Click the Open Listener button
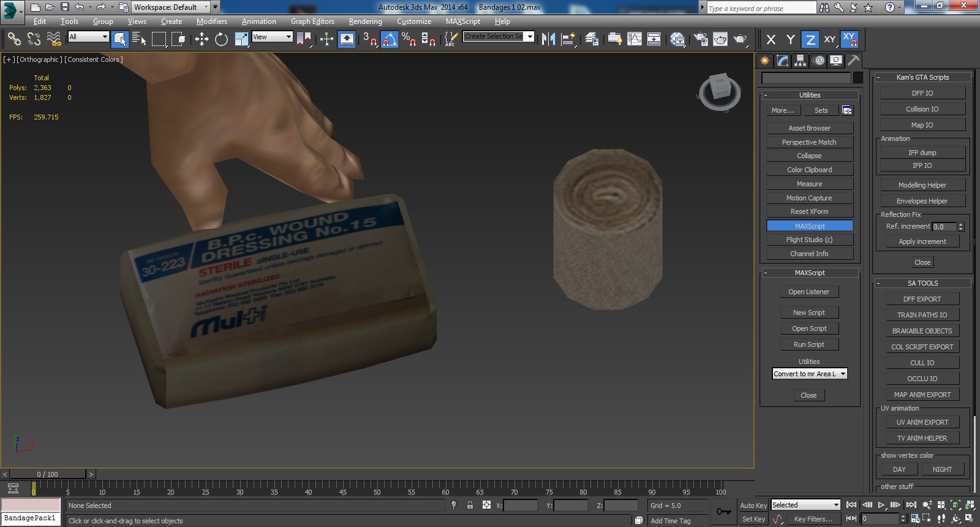The width and height of the screenshot is (980, 527). point(809,292)
